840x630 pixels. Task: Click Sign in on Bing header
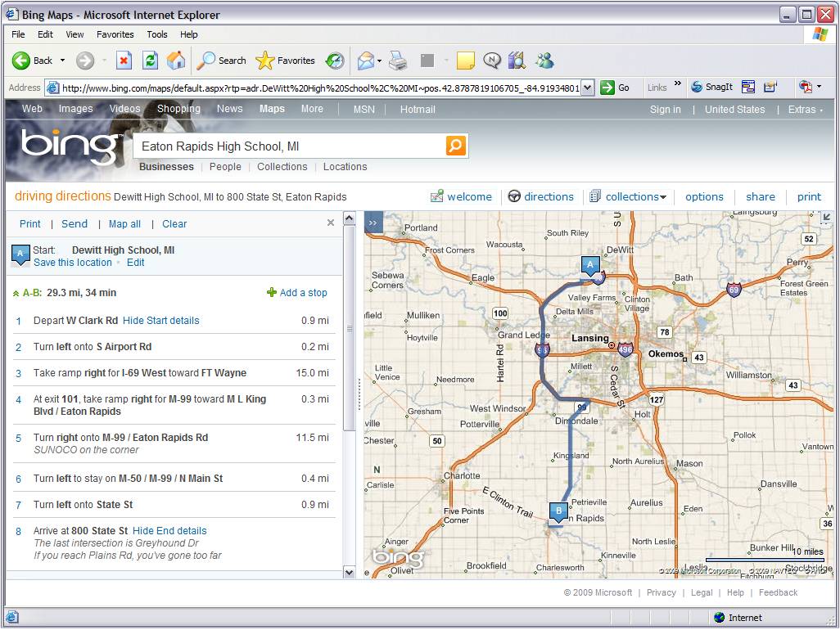666,109
